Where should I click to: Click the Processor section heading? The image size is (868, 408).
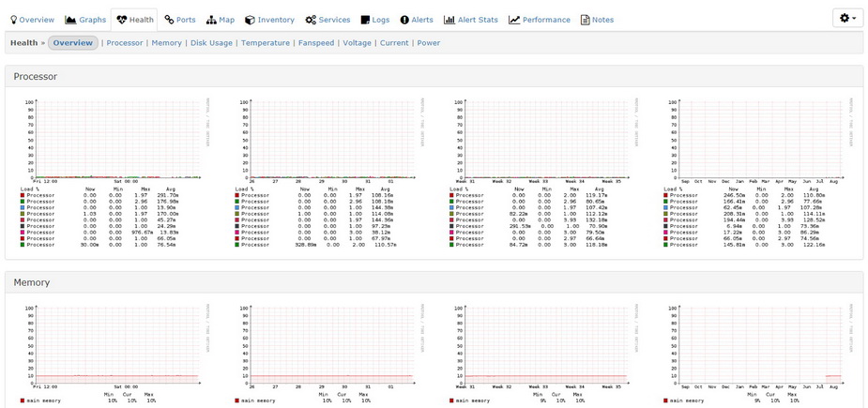36,76
